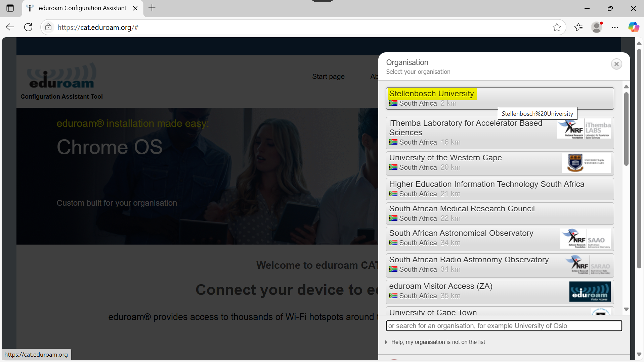The image size is (644, 362).
Task: Click the eduroam Visitor Access logo
Action: click(x=590, y=292)
